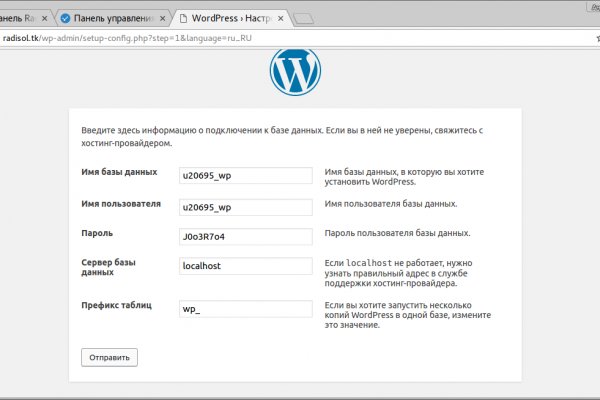This screenshot has width=600, height=400.
Task: Click into the Пароль field
Action: 245,237
